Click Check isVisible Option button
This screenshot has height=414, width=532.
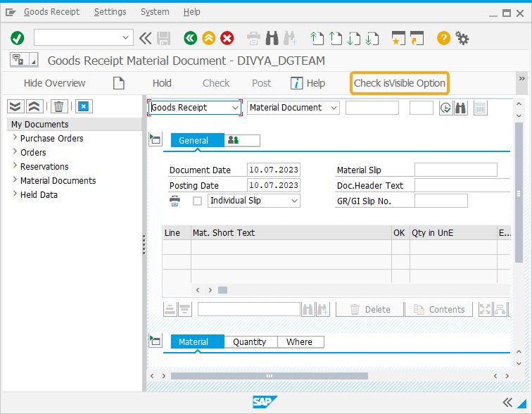click(x=399, y=83)
